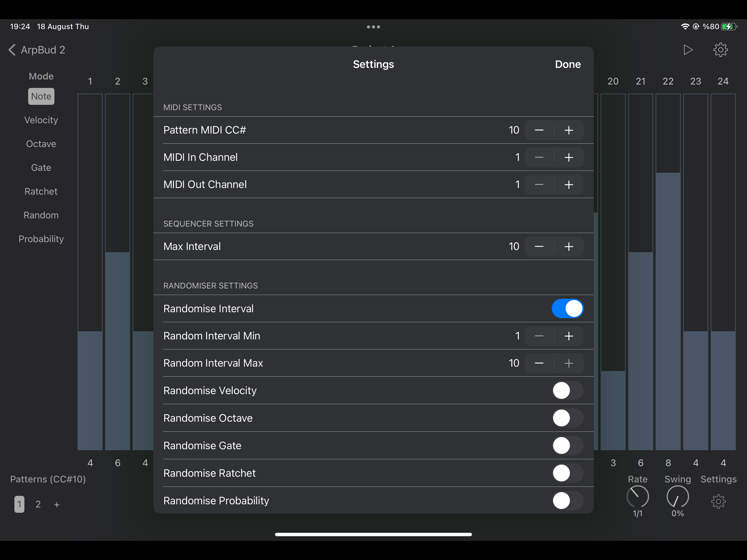Decrease Random Interval Max with minus
747x560 pixels.
tap(539, 363)
